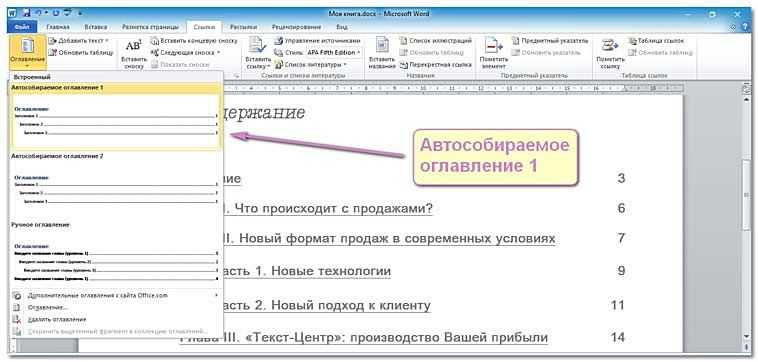Open the Стиль APA Fifth Edition dropdown
758x362 pixels.
point(334,52)
